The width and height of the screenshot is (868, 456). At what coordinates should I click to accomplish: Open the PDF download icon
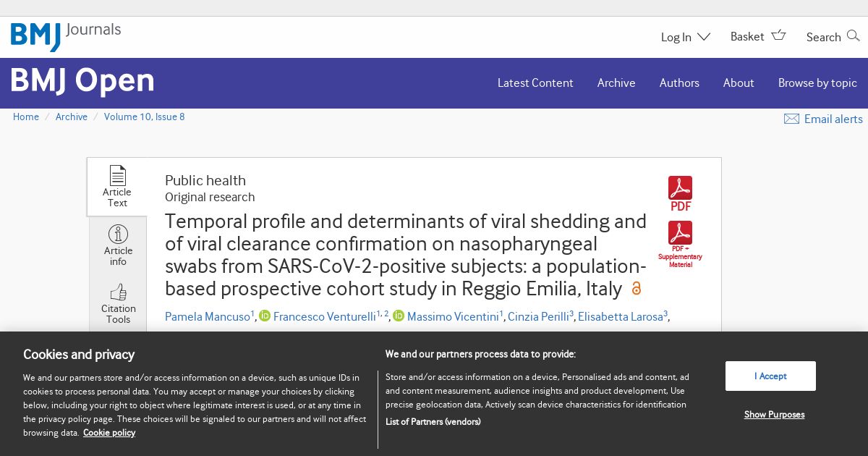point(680,188)
